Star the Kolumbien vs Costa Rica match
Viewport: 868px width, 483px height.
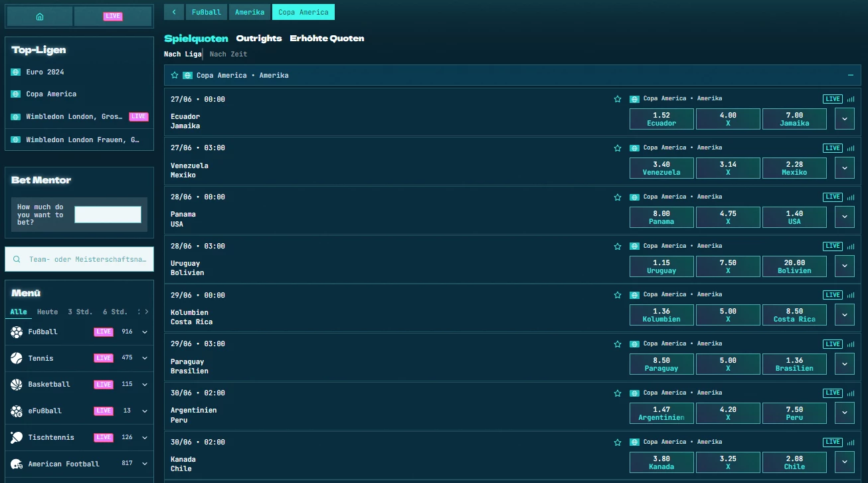coord(618,295)
